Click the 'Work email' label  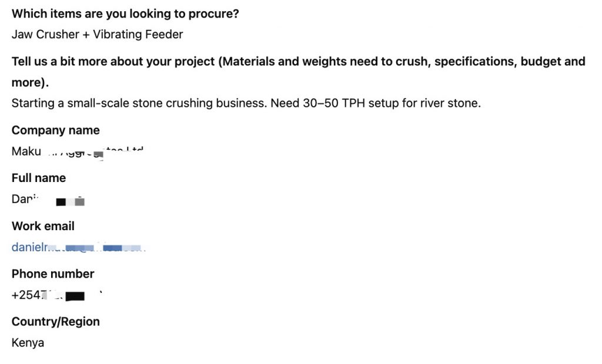pos(43,226)
